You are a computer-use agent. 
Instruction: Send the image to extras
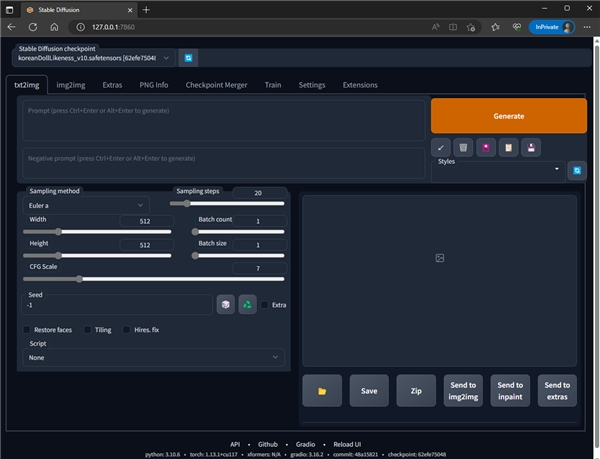point(557,391)
